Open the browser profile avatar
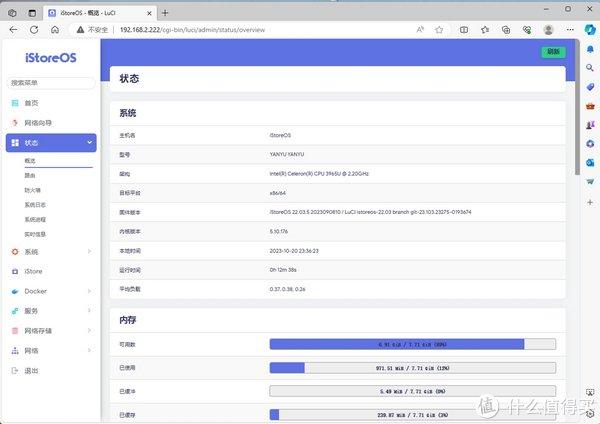The width and height of the screenshot is (600, 424). click(x=548, y=29)
